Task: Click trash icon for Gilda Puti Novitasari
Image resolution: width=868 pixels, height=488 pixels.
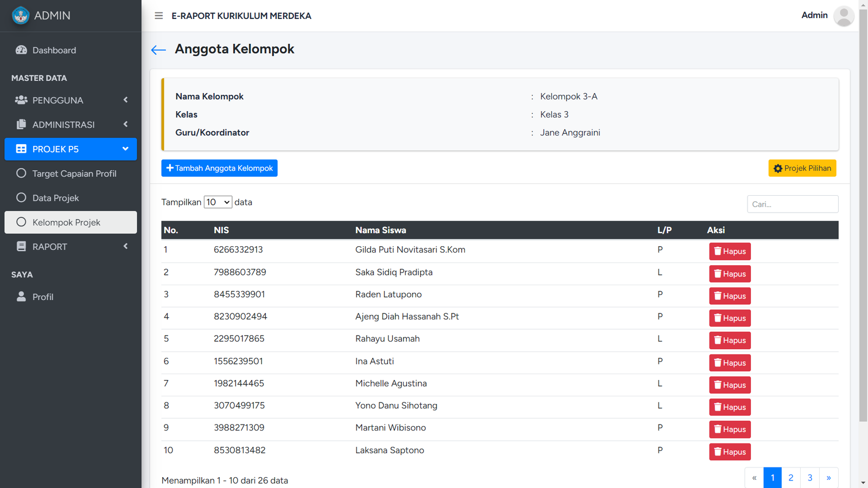Action: pyautogui.click(x=718, y=251)
